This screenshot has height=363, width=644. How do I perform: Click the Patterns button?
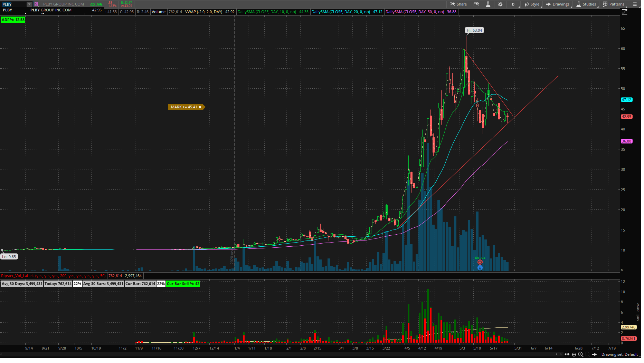pos(614,4)
